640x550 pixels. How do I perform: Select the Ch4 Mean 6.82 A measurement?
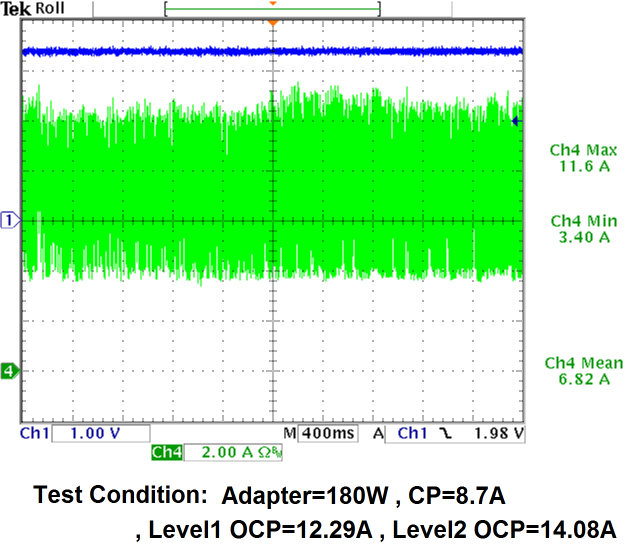point(584,371)
